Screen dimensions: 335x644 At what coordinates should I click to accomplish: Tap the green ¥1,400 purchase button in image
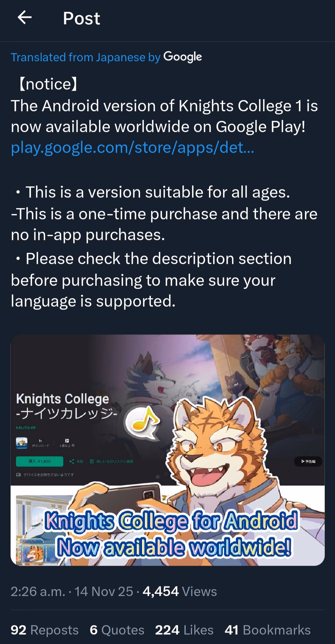pos(39,461)
